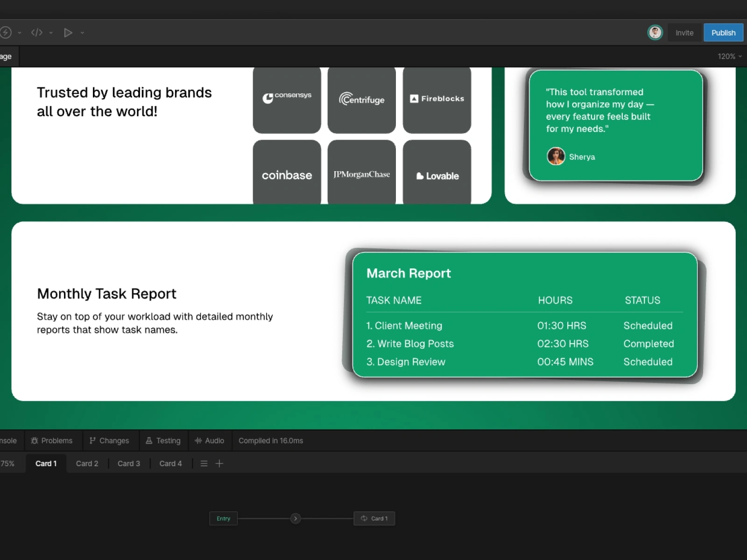The height and width of the screenshot is (560, 747).
Task: Click the lightning actions icon in toolbar
Action: [6, 33]
